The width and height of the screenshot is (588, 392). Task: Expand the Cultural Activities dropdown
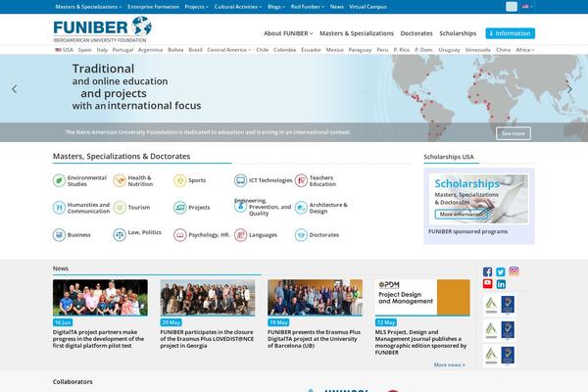[238, 7]
